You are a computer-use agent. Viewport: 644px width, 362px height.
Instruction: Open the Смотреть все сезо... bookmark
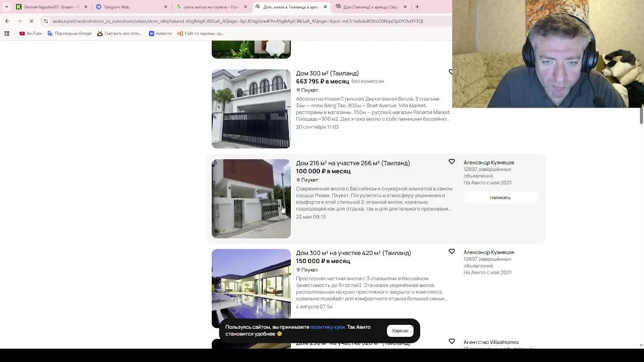120,34
